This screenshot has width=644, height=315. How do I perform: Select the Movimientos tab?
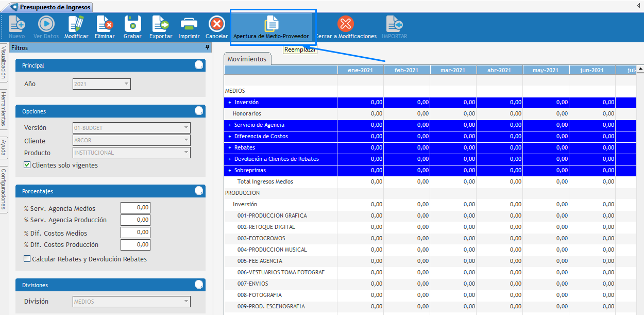[247, 59]
